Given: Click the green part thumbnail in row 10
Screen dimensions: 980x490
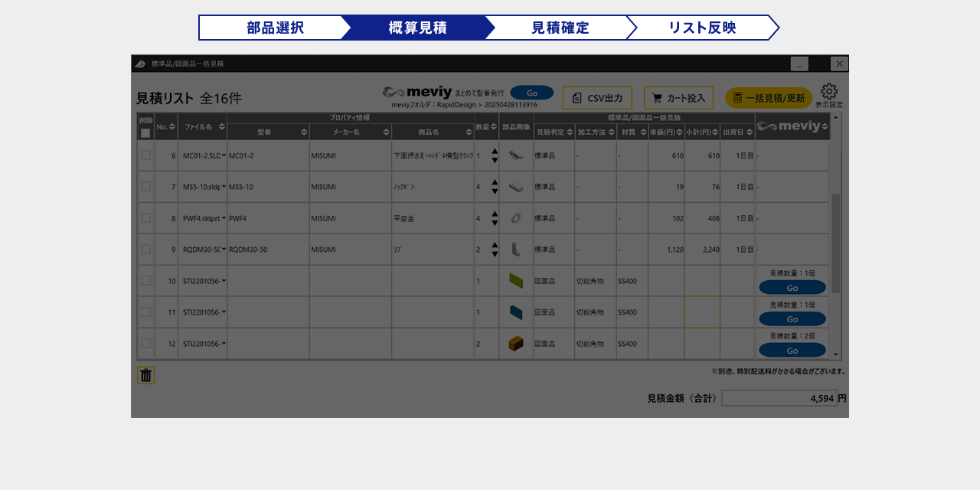Looking at the screenshot, I should (x=516, y=281).
